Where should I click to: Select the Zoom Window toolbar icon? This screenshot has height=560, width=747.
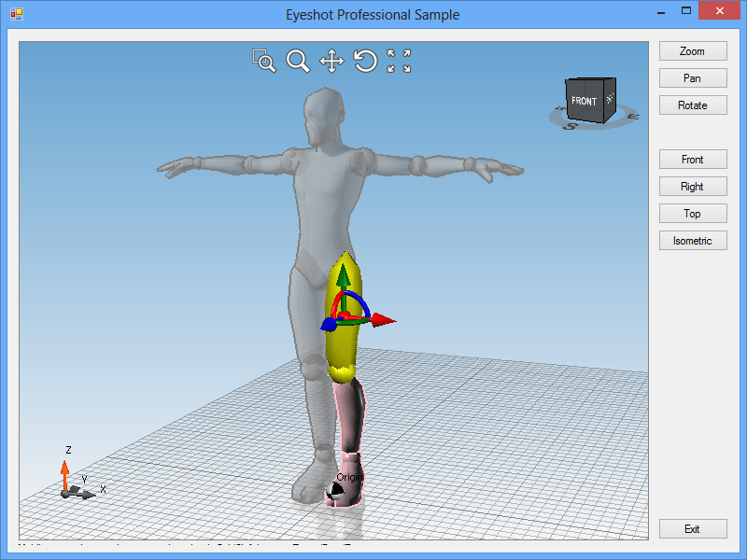[264, 62]
